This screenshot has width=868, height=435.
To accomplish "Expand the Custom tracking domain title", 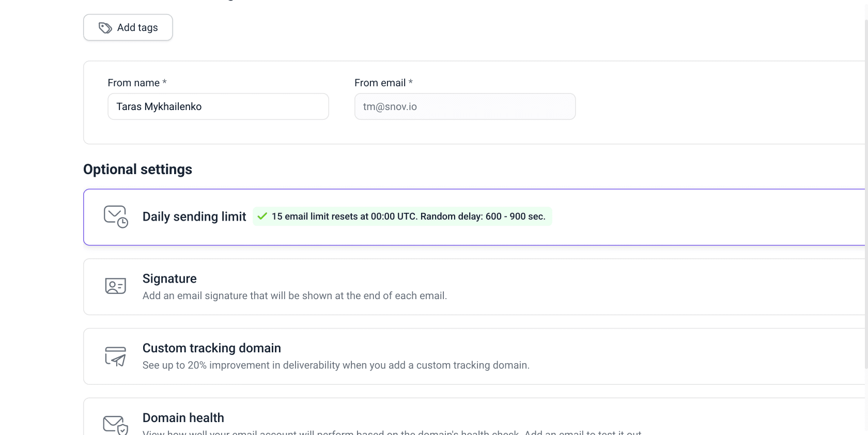I will point(212,348).
